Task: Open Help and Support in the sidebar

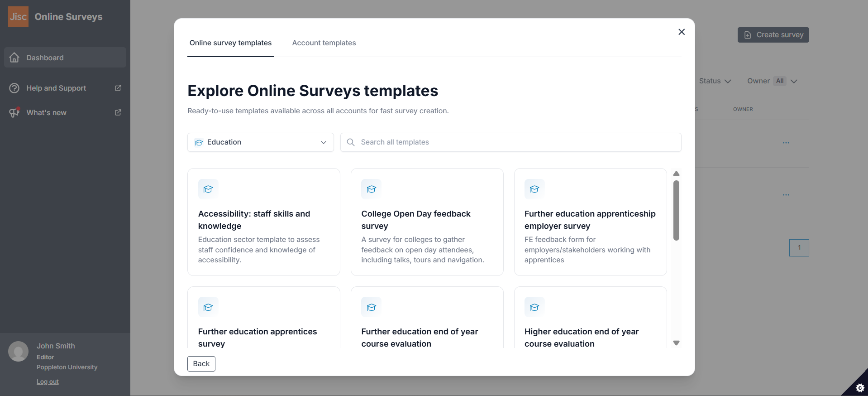Action: coord(65,88)
